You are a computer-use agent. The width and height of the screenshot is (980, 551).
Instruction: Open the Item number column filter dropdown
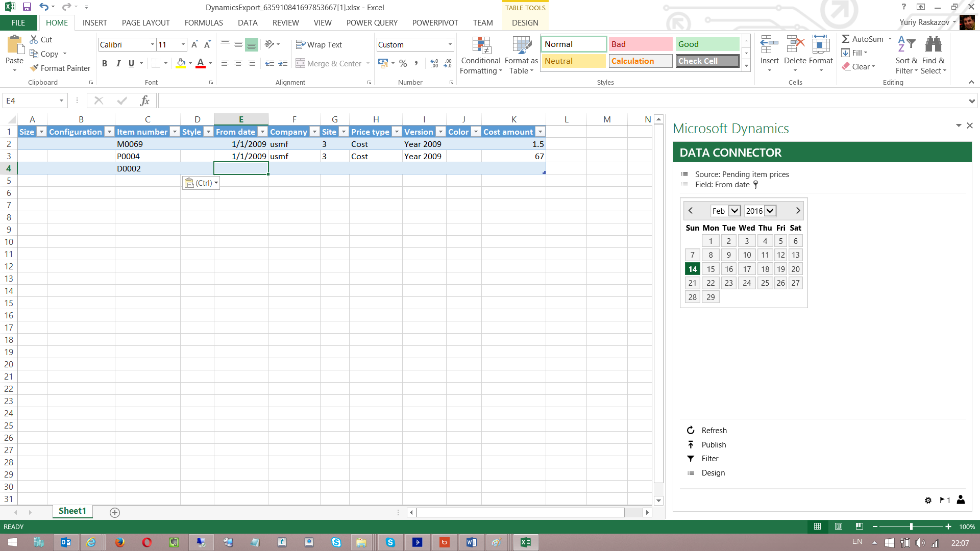click(x=175, y=132)
